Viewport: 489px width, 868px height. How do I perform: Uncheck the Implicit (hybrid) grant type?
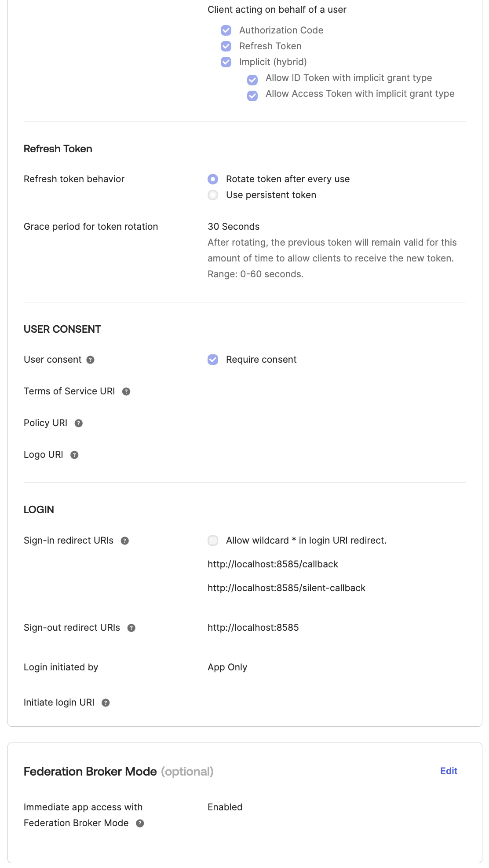[x=226, y=62]
